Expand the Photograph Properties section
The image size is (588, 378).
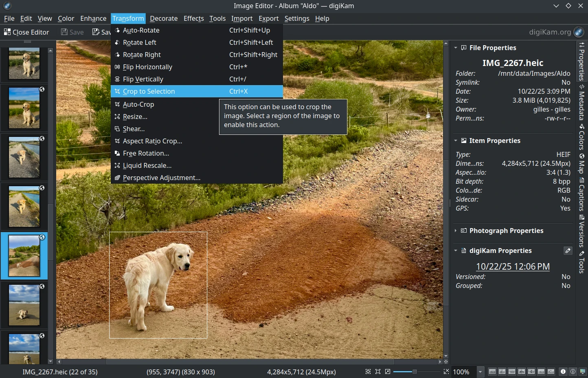(x=456, y=231)
